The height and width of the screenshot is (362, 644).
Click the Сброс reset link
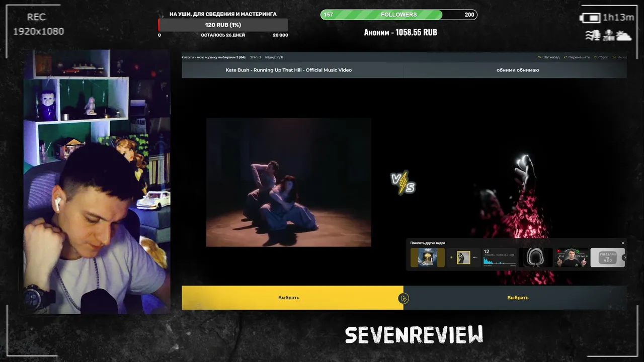pos(601,57)
